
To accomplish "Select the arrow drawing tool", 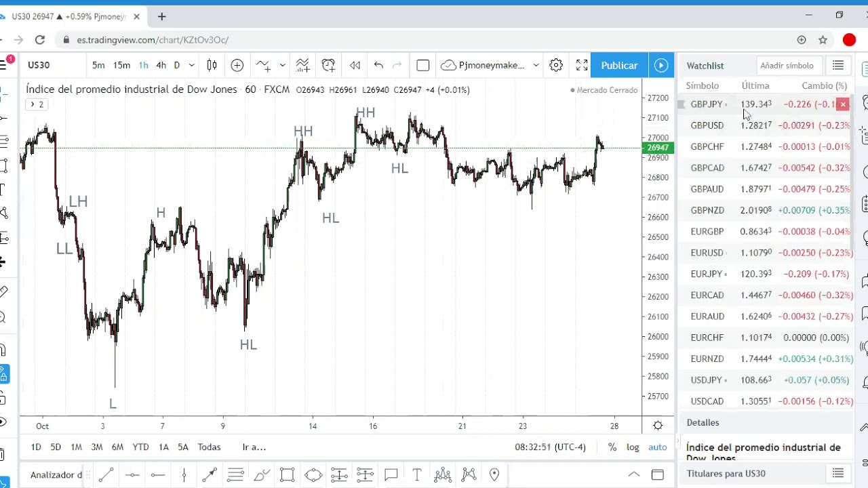I will pyautogui.click(x=210, y=474).
